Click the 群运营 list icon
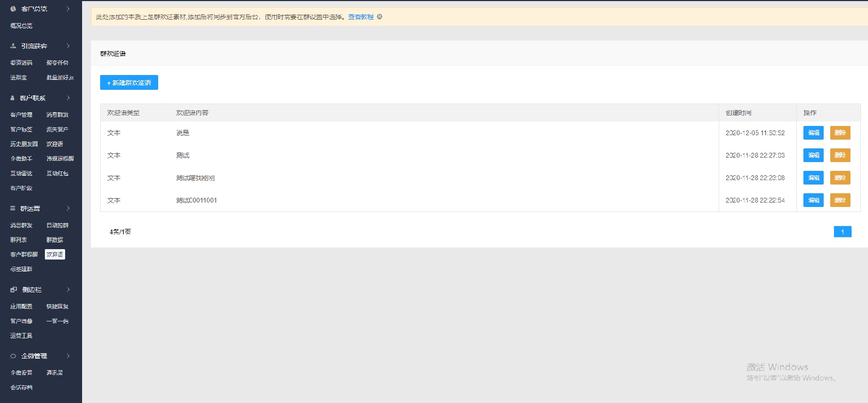This screenshot has width=868, height=403. point(13,209)
